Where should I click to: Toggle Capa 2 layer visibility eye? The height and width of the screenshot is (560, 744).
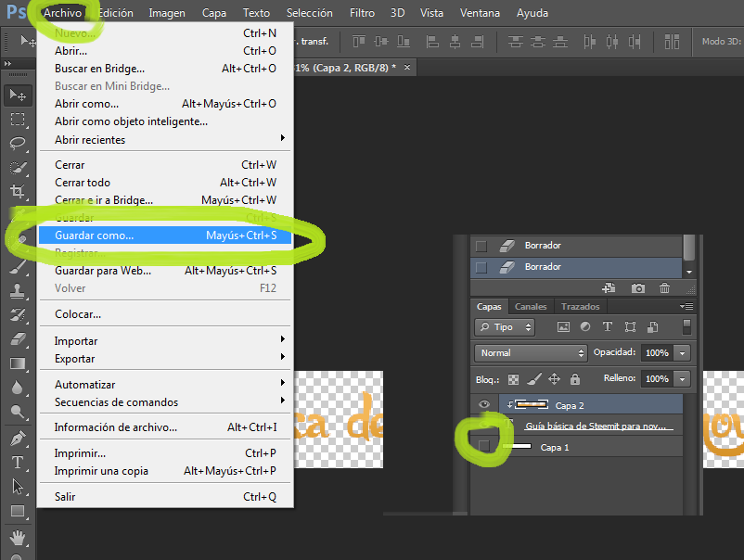tap(484, 404)
